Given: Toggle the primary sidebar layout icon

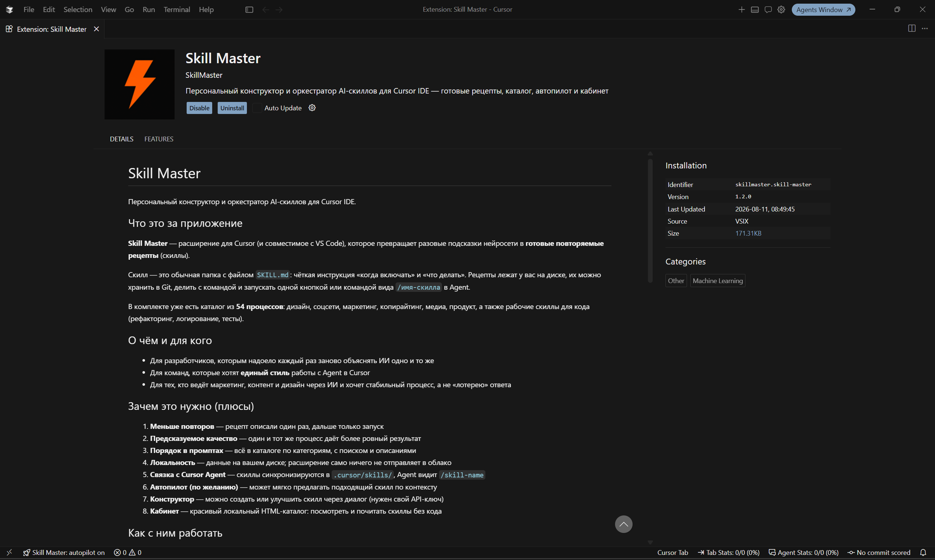Looking at the screenshot, I should tap(249, 9).
